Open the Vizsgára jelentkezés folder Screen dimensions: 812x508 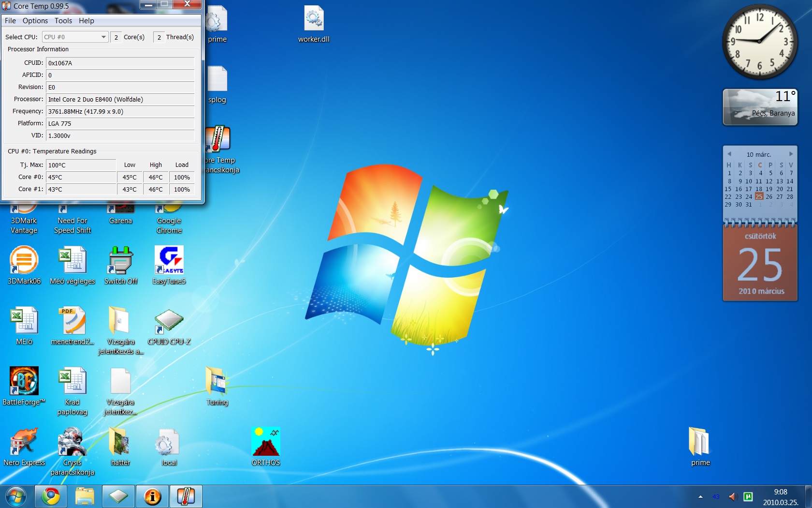pyautogui.click(x=121, y=330)
